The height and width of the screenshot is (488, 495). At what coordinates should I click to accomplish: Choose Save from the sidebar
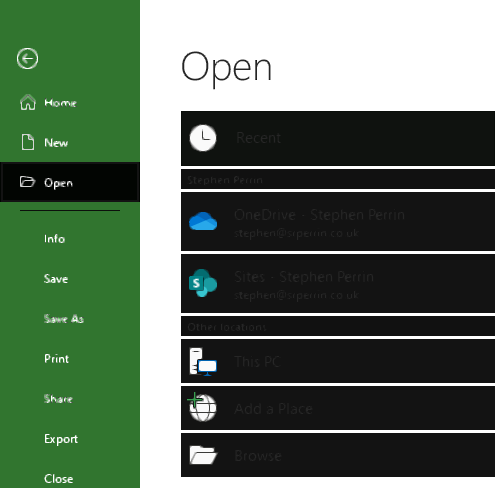[x=70, y=279]
